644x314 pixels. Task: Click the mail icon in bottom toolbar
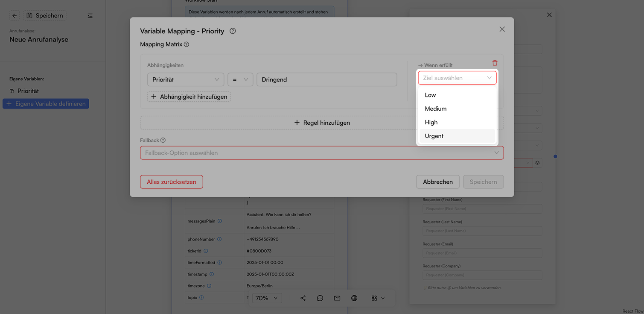[337, 298]
